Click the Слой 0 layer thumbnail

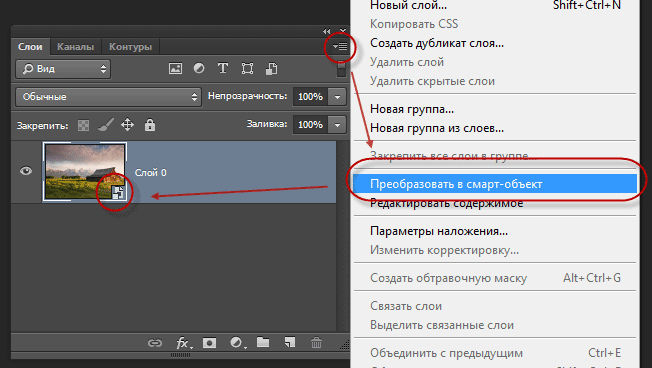coord(85,172)
